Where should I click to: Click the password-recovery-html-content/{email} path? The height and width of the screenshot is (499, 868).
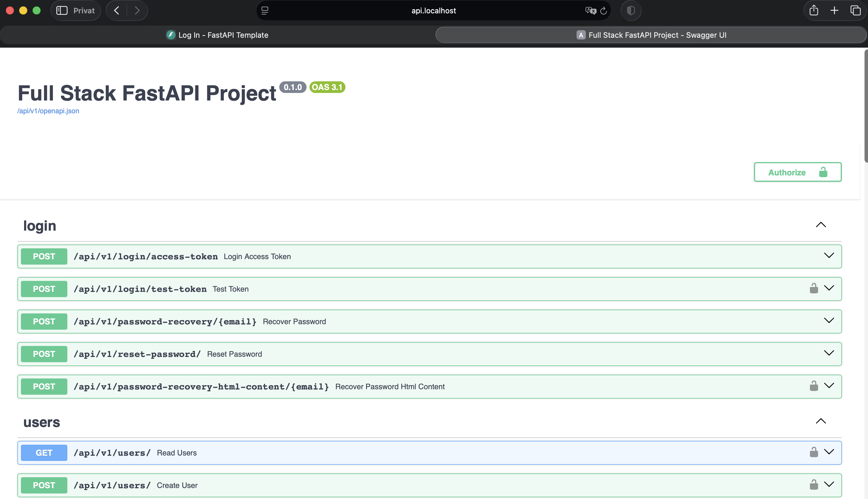point(201,387)
